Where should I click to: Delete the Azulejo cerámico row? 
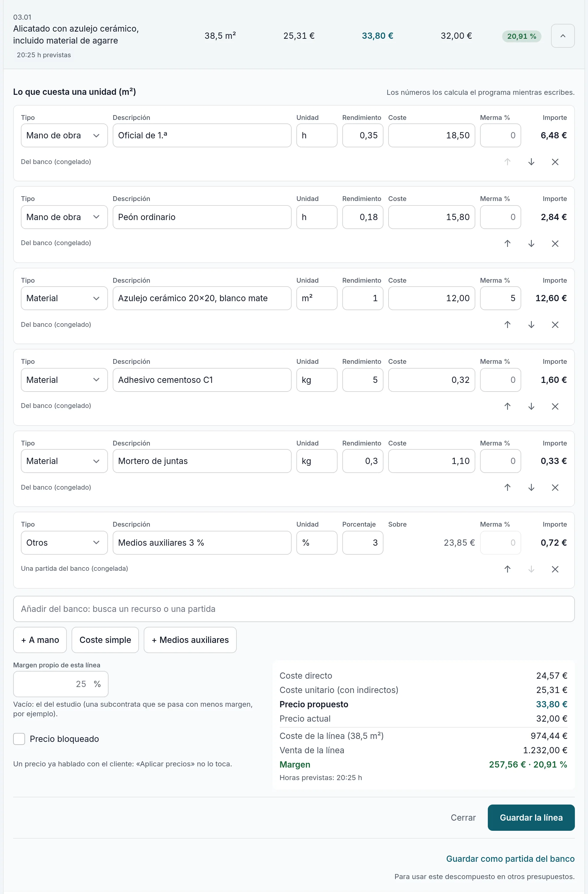point(555,324)
